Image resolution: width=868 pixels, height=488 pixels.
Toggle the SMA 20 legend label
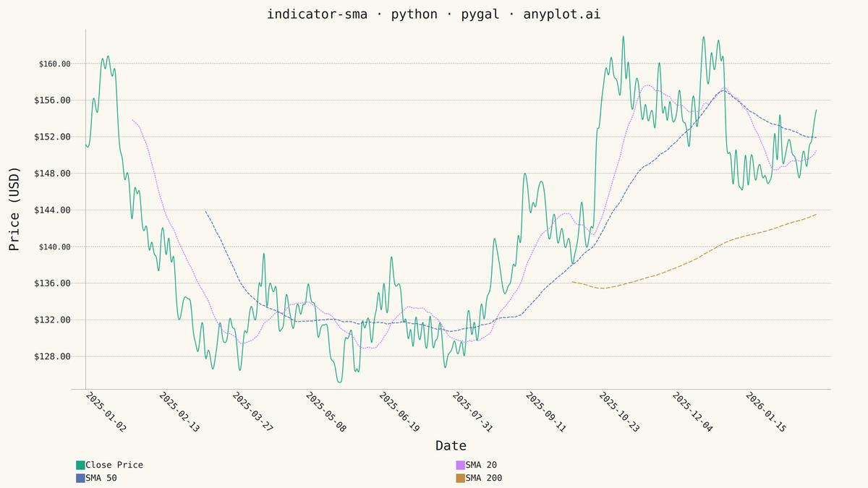click(481, 465)
